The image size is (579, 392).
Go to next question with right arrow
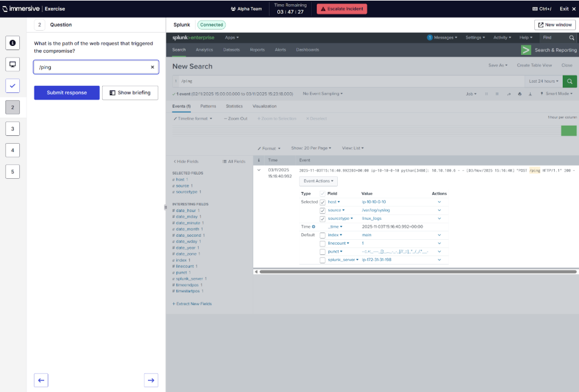click(151, 380)
